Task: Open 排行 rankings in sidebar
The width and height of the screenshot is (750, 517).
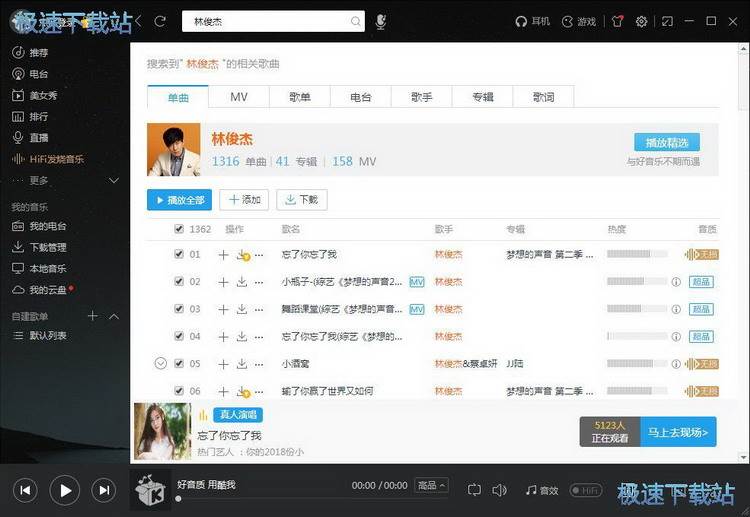Action: click(x=30, y=116)
